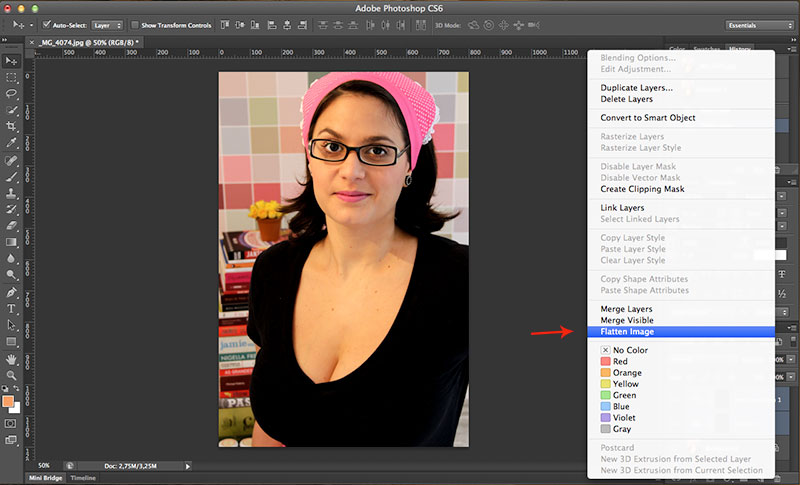The image size is (800, 485).
Task: Select the Horizontal Type tool
Action: 12,309
